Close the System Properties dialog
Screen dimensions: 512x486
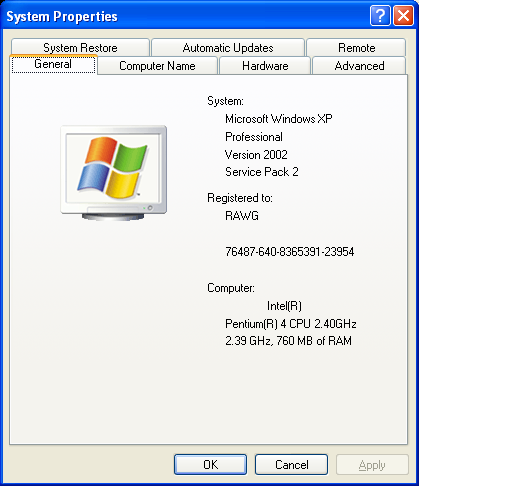tap(403, 16)
